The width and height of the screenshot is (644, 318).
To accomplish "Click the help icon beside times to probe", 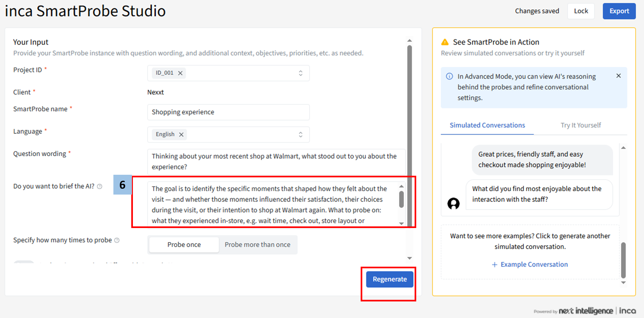I will tap(117, 240).
